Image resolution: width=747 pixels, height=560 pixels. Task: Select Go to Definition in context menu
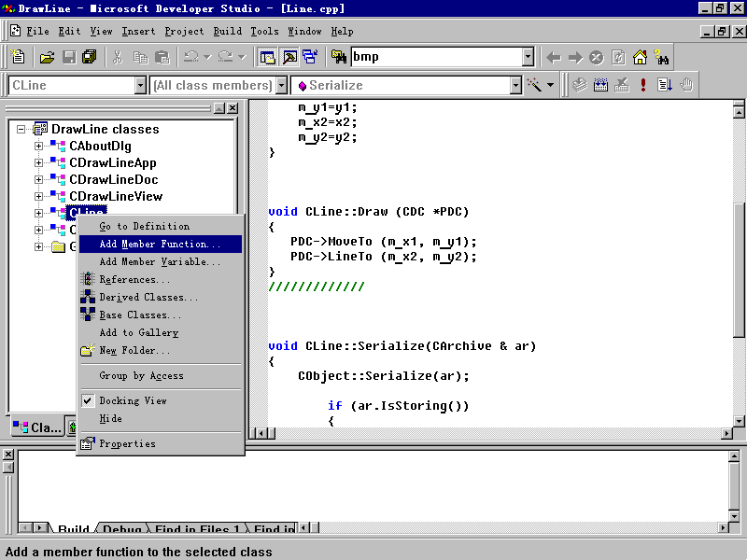point(161,227)
